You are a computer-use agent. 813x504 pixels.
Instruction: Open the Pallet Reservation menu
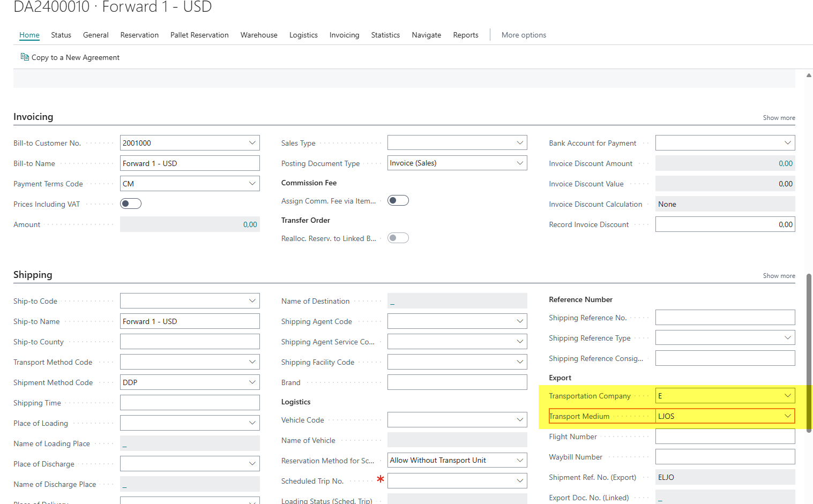pyautogui.click(x=199, y=35)
